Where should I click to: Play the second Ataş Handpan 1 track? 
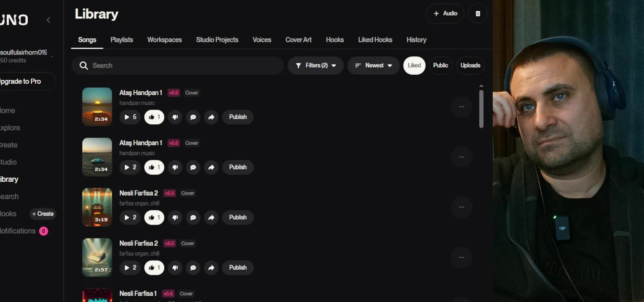tap(130, 167)
